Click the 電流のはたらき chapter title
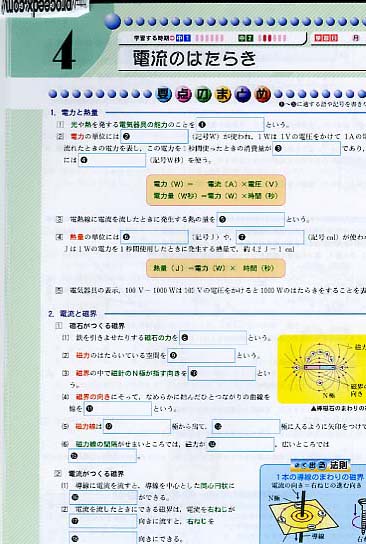366x544 pixels. (194, 58)
